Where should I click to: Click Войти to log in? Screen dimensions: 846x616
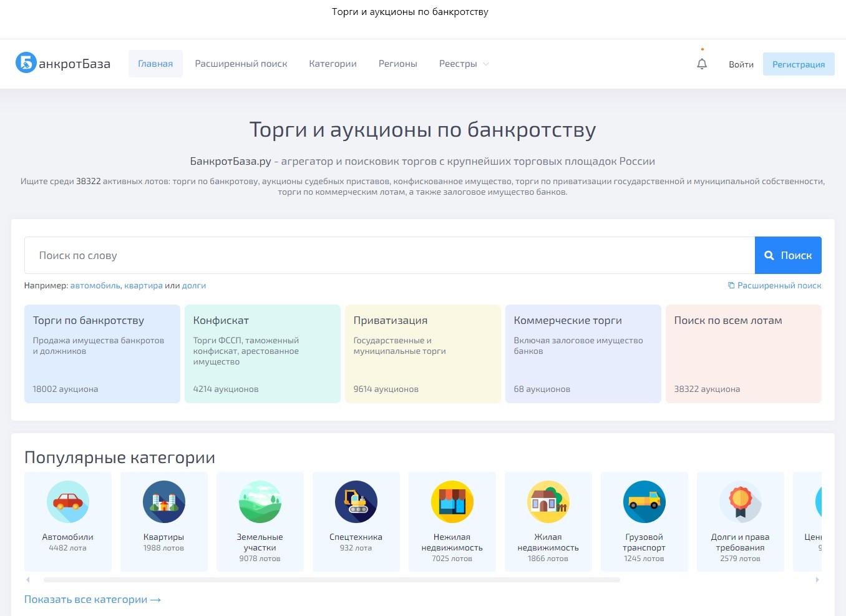[x=741, y=64]
